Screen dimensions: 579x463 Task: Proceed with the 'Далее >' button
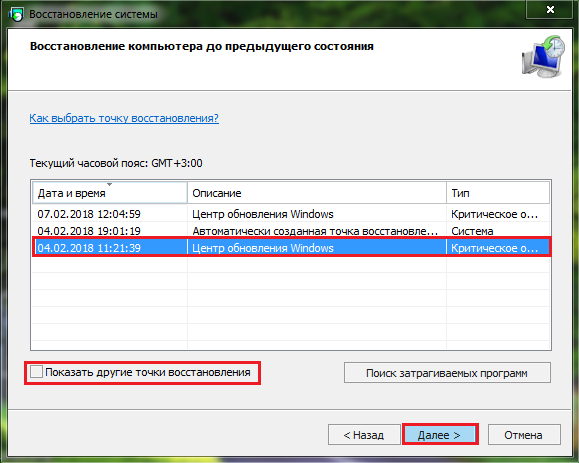[440, 435]
